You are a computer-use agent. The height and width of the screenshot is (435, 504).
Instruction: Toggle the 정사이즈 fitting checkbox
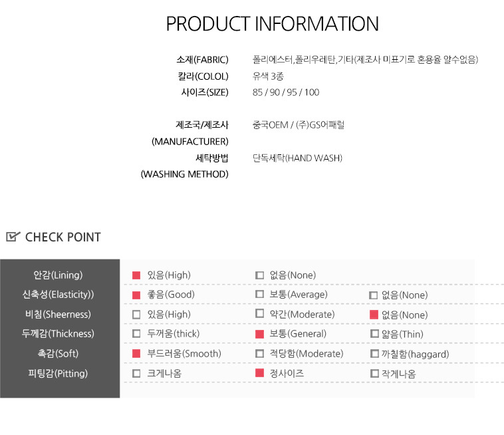(x=260, y=374)
